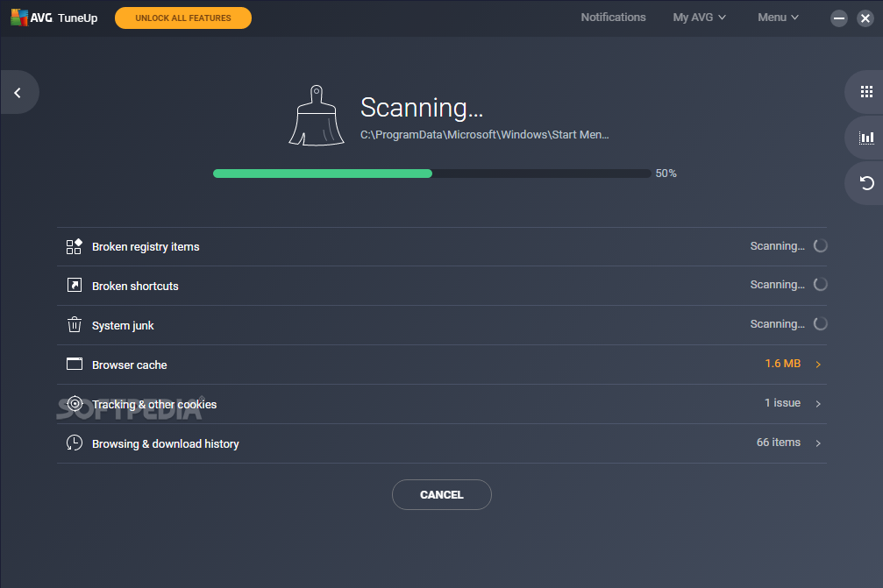The width and height of the screenshot is (883, 588).
Task: Click Scanning... status for Broken shortcuts
Action: coord(778,286)
